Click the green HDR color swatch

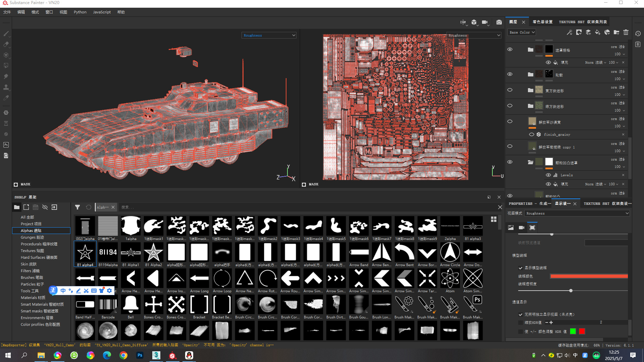(x=573, y=331)
